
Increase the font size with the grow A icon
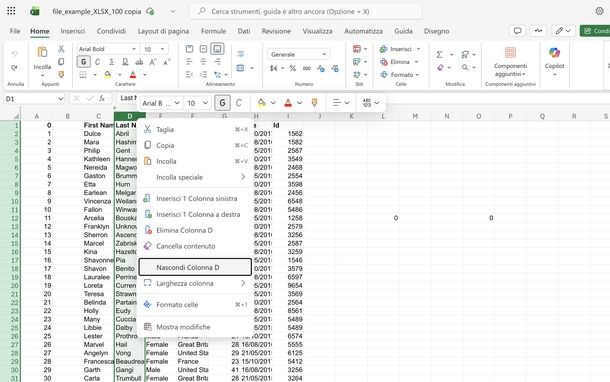pyautogui.click(x=153, y=62)
